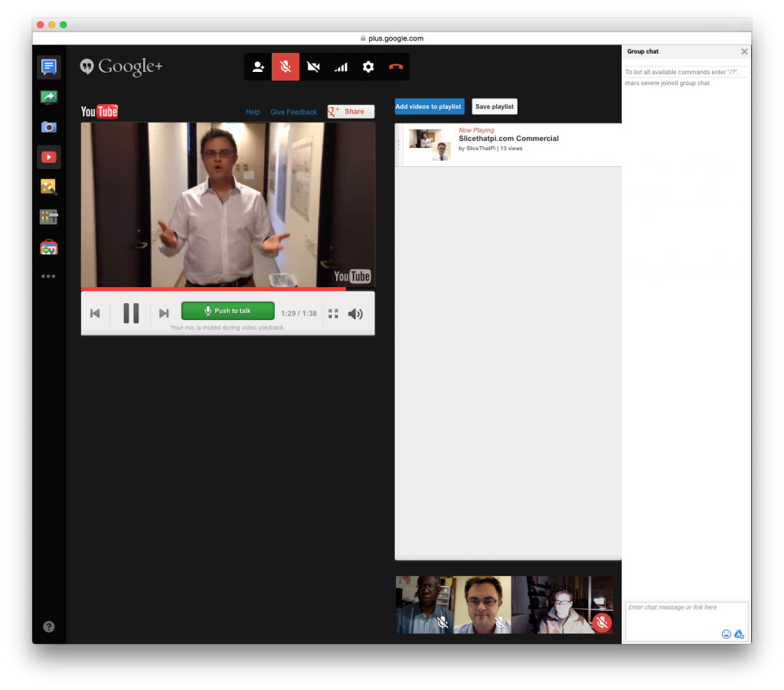Toggle the red mute button on the third participant

click(x=603, y=623)
